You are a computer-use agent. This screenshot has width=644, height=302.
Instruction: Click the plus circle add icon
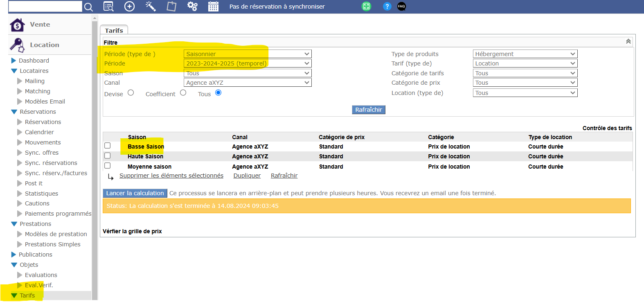point(129,7)
